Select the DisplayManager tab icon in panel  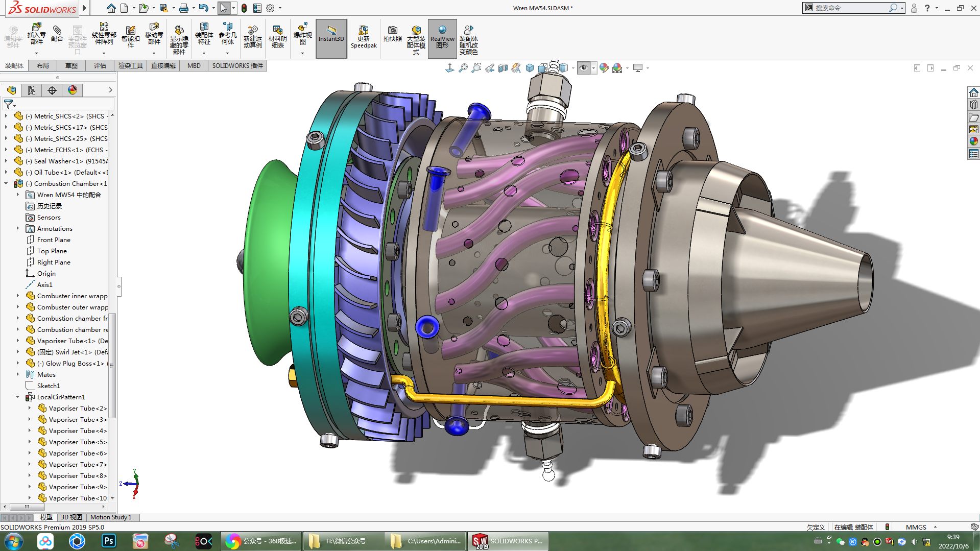point(73,90)
